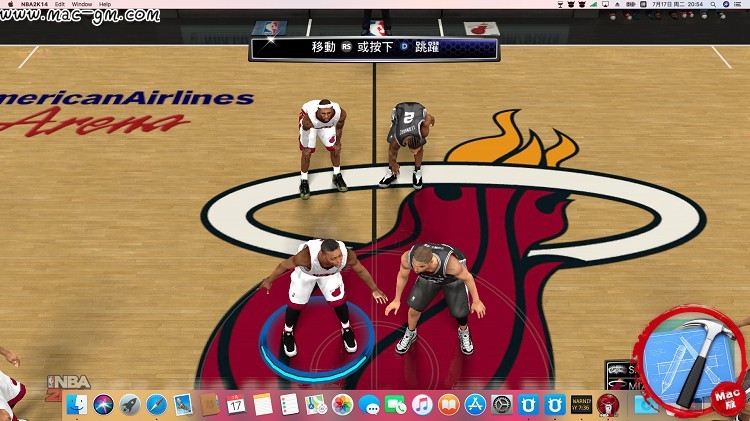Open Calendar showing 17 in Dock
This screenshot has height=421, width=750.
pyautogui.click(x=236, y=405)
